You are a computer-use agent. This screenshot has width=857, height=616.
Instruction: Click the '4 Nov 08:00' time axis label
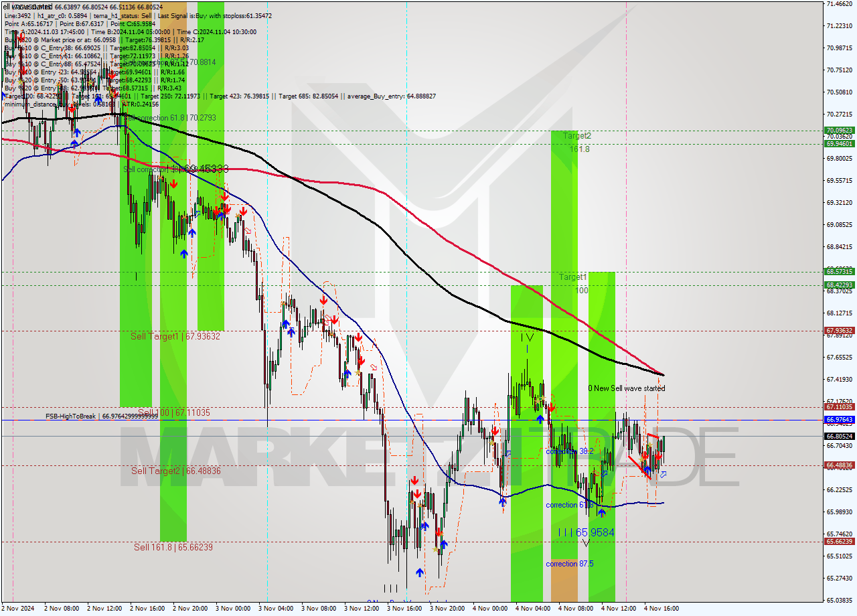click(576, 609)
